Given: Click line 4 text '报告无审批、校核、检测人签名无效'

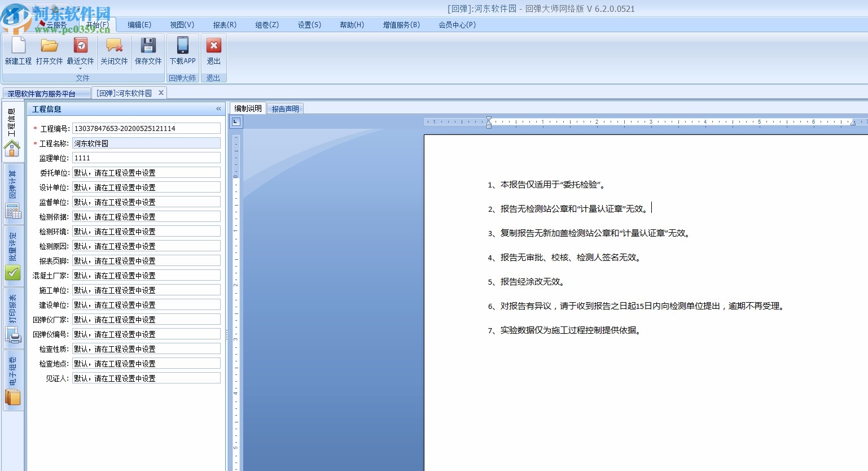Looking at the screenshot, I should pyautogui.click(x=571, y=258).
